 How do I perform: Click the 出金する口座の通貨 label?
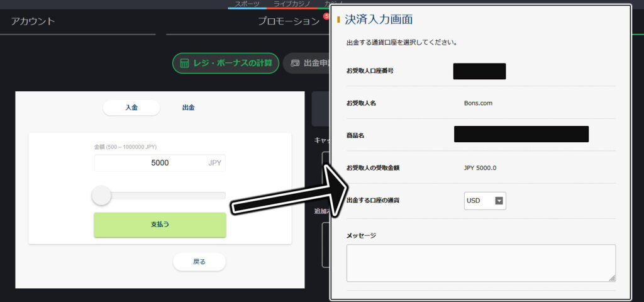374,201
